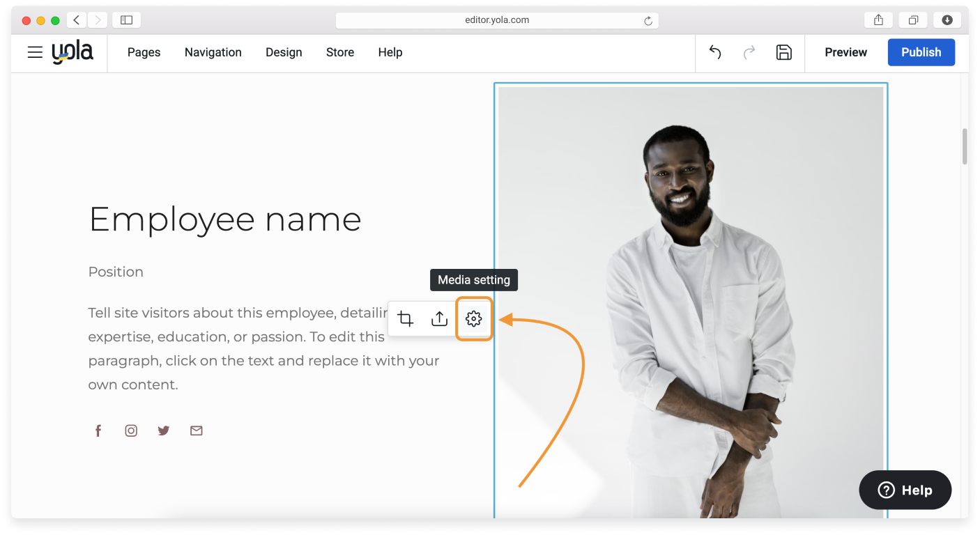This screenshot has width=980, height=535.
Task: Click the Preview button
Action: [845, 52]
